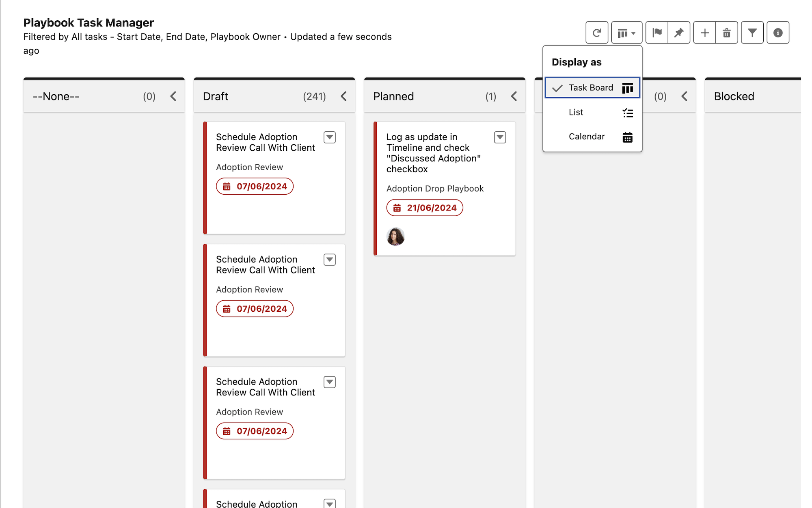Open the Display as view switcher
Screen dimensions: 812x508
[626, 33]
